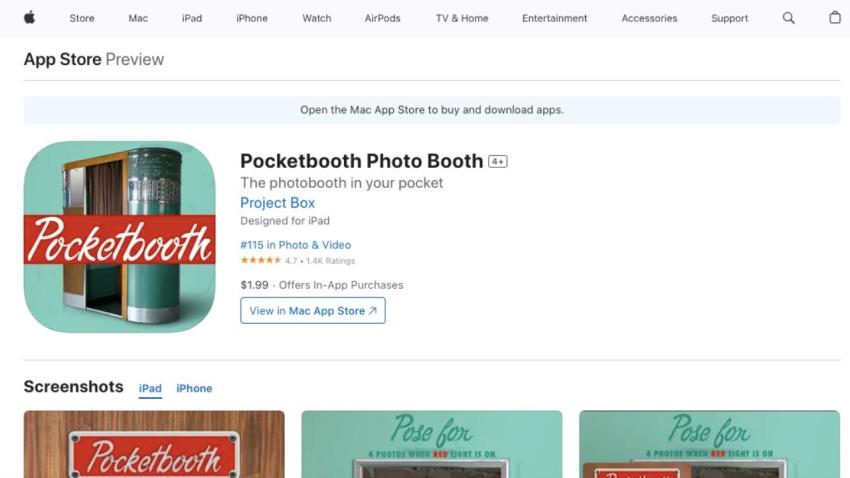
Task: Open #115 in Photo & Video ranking
Action: 295,245
